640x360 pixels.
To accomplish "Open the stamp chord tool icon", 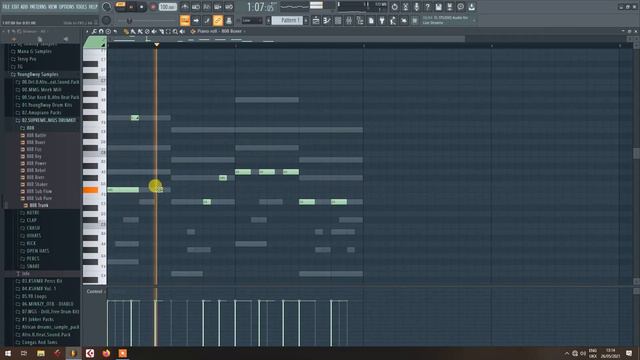I will click(108, 31).
